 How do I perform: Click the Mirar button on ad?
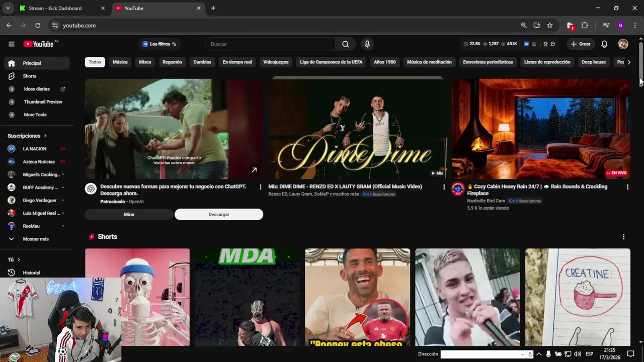(129, 214)
